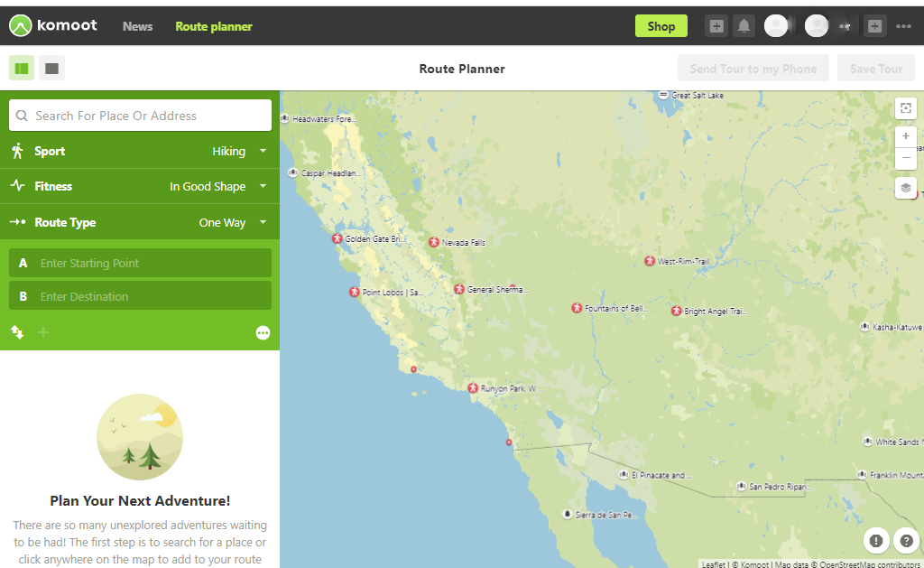Select Runyon Park highlight marker
Viewport: 924px width, 568px height.
click(473, 388)
